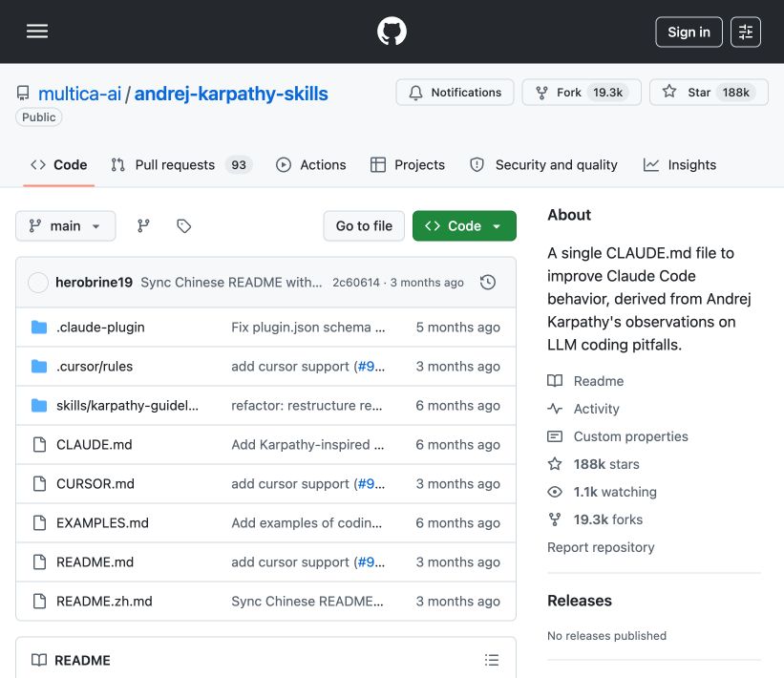Viewport: 784px width, 678px height.
Task: Open 'Add Karpathy-inspired' commit message
Action: coord(307,444)
